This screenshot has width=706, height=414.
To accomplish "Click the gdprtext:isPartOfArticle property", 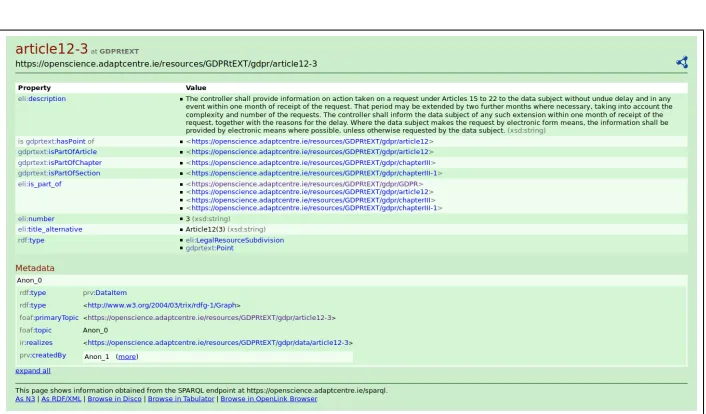I will [57, 152].
